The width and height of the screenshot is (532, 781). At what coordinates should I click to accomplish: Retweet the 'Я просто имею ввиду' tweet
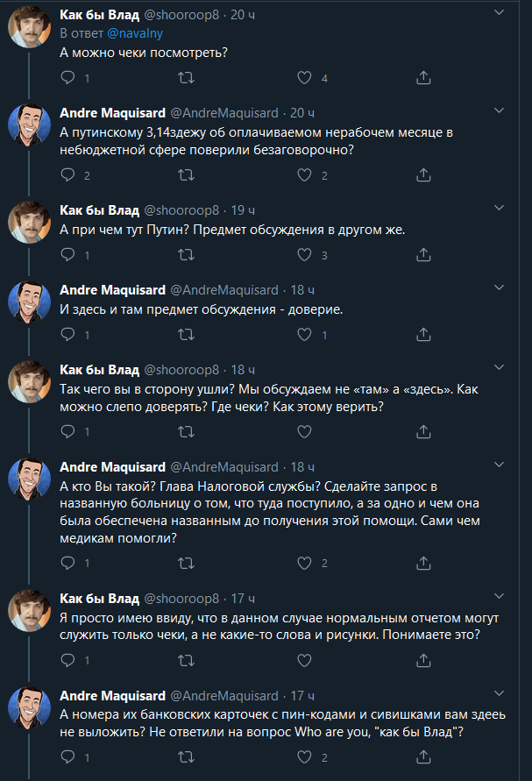click(186, 660)
